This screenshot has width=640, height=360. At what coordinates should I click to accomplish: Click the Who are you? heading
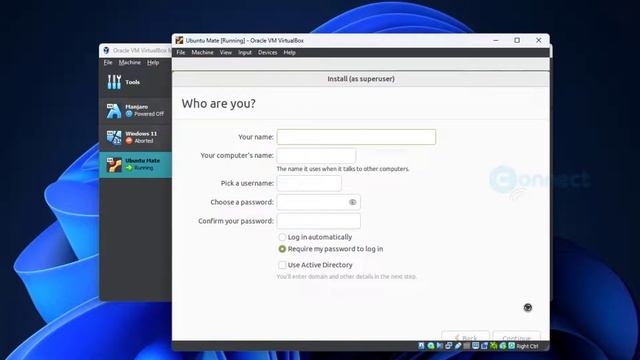point(219,104)
